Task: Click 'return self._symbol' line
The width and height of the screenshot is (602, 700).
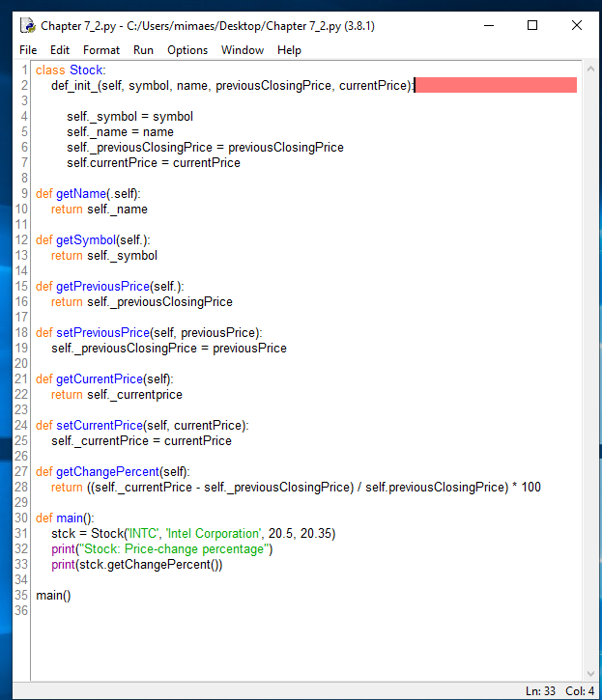Action: click(x=104, y=256)
